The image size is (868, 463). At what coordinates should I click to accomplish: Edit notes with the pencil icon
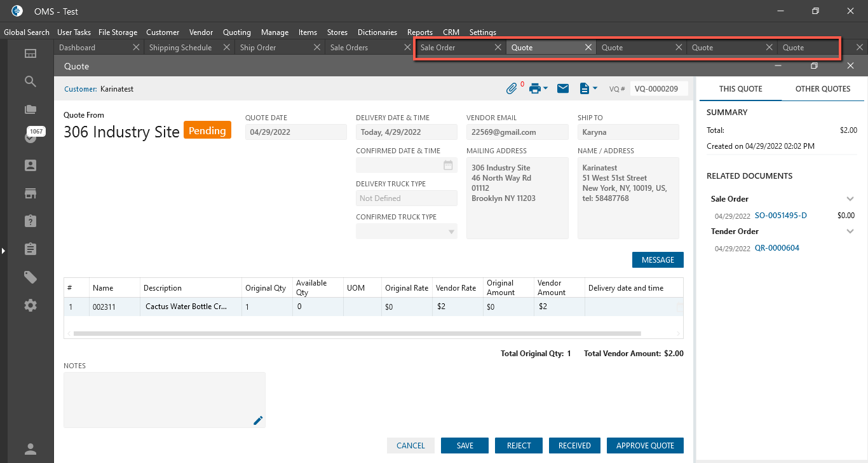click(x=258, y=420)
